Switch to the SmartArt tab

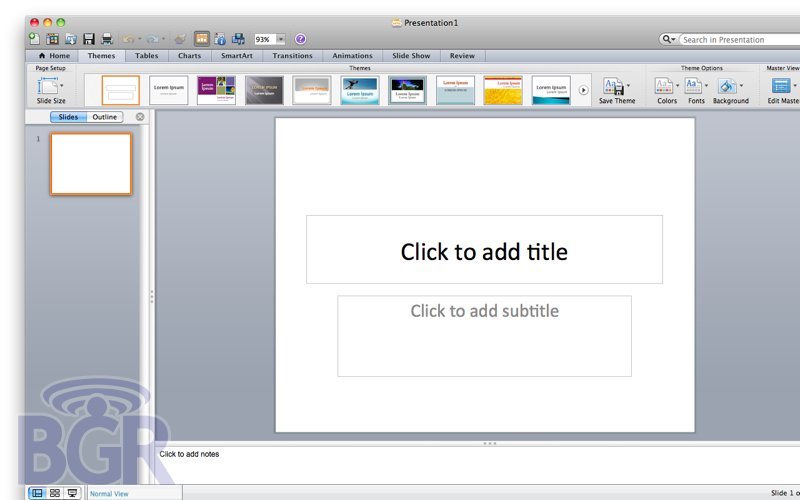tap(237, 56)
